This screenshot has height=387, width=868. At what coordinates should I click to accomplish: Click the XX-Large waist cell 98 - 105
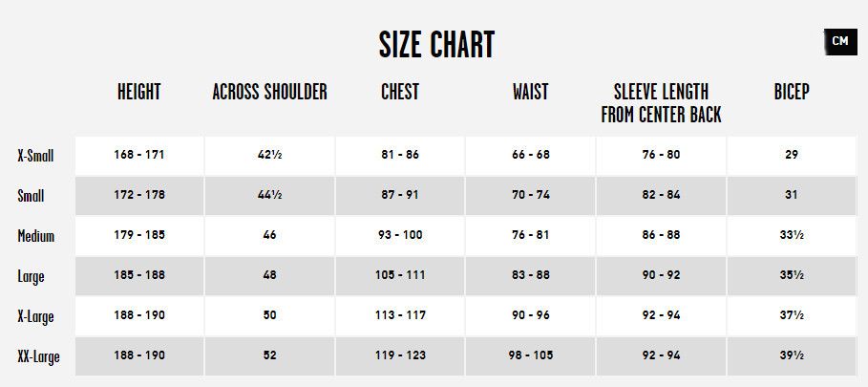[530, 355]
